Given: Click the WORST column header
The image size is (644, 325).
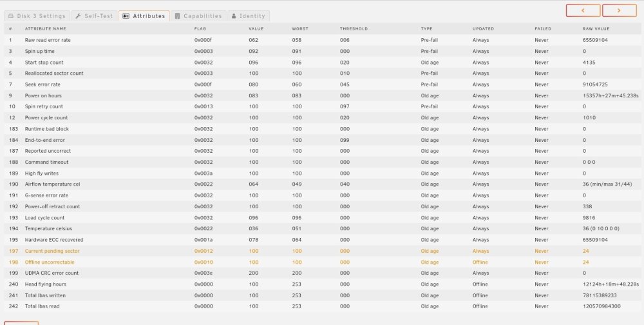Looking at the screenshot, I should pyautogui.click(x=300, y=29).
